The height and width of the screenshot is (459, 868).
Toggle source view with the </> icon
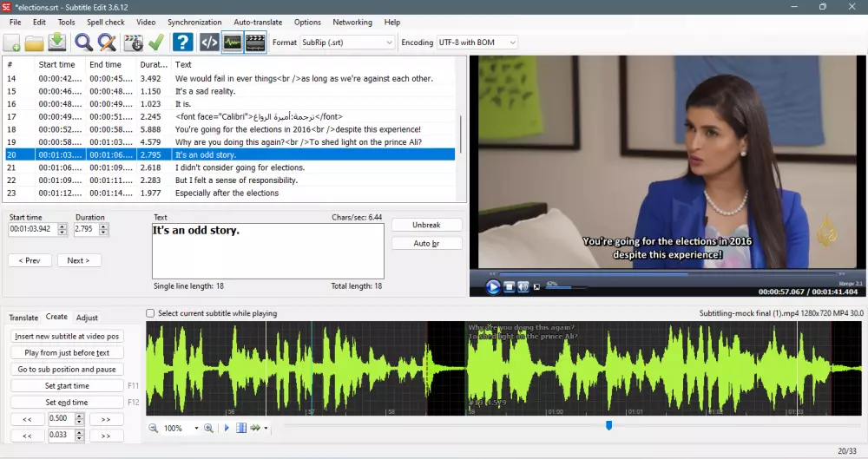click(209, 43)
